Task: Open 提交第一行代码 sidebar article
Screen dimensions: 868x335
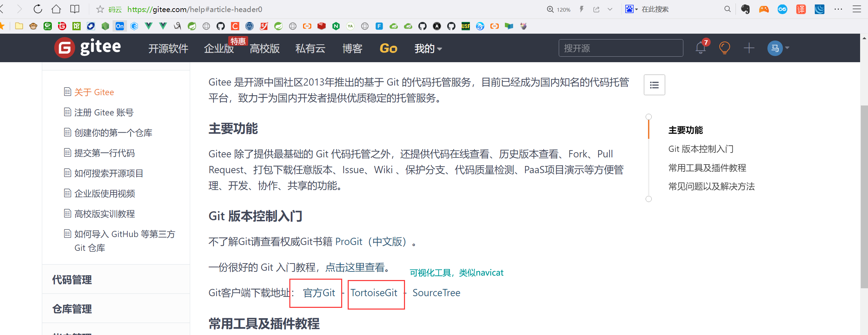Action: click(x=104, y=153)
